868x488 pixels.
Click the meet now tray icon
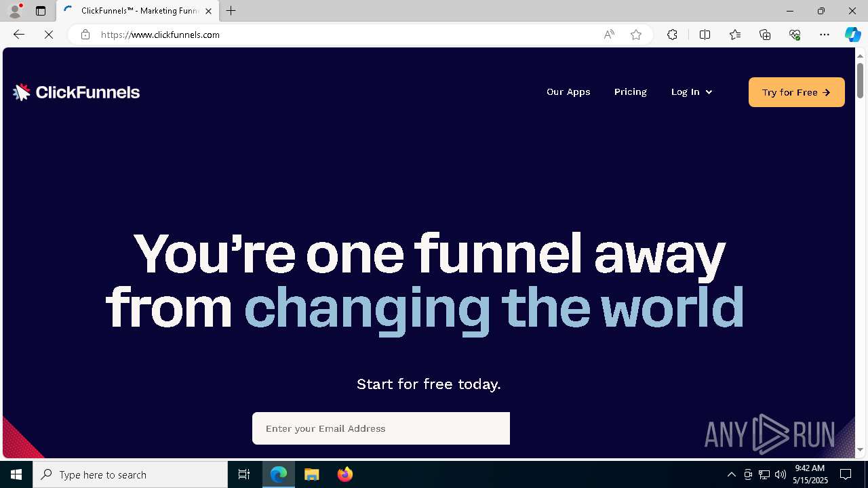pos(748,474)
